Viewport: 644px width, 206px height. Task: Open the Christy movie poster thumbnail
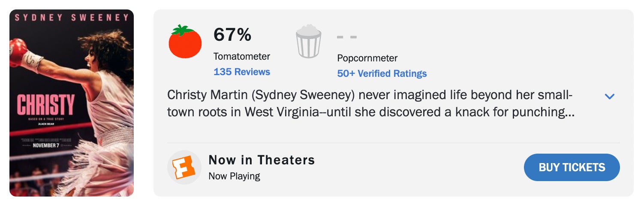coord(72,103)
